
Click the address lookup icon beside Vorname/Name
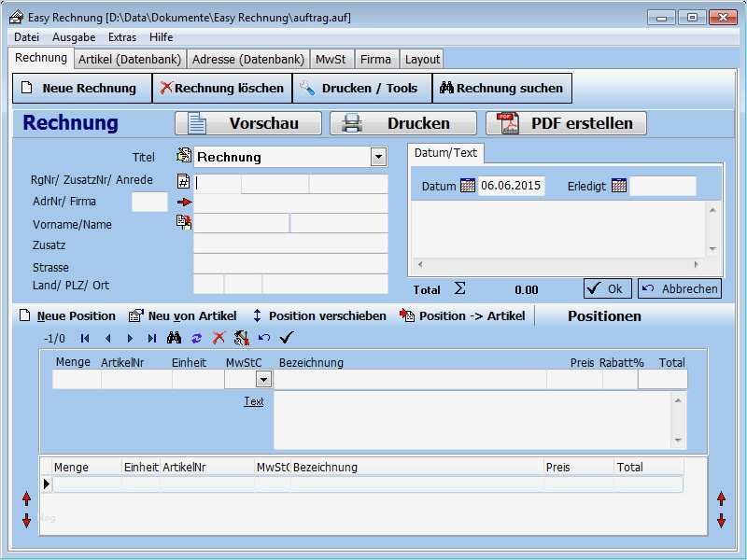tap(183, 221)
